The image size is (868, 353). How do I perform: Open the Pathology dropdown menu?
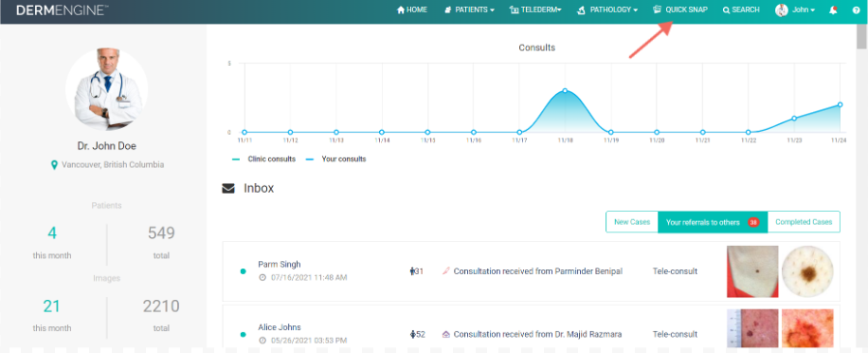pyautogui.click(x=607, y=10)
